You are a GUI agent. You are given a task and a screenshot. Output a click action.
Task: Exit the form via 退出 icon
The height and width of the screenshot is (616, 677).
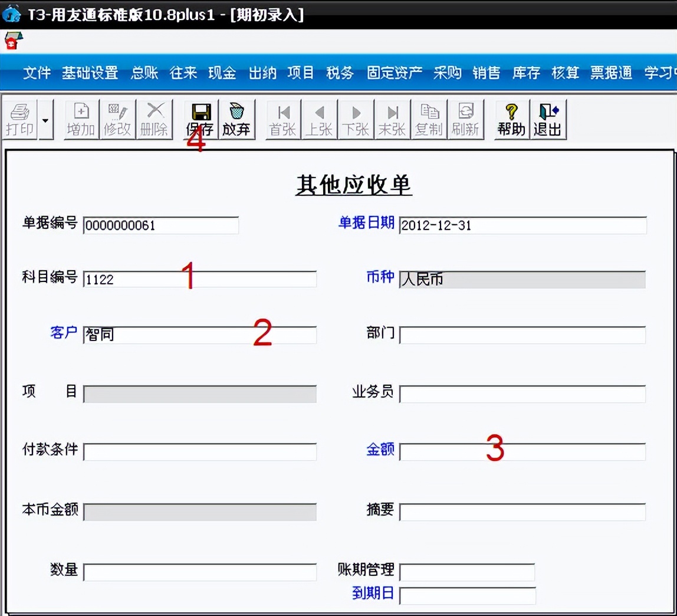[x=548, y=118]
